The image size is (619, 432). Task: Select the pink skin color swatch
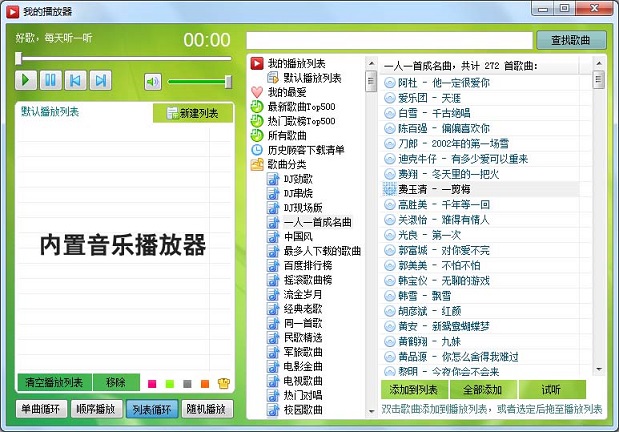[152, 383]
